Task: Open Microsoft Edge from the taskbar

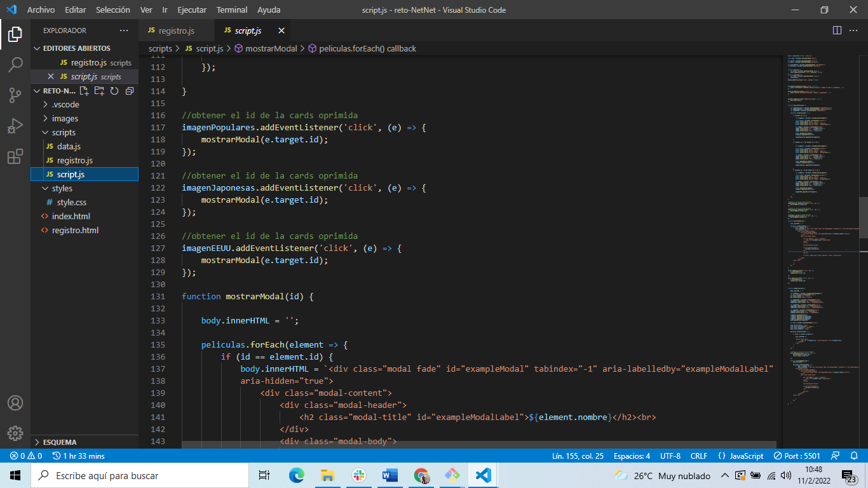Action: [297, 475]
